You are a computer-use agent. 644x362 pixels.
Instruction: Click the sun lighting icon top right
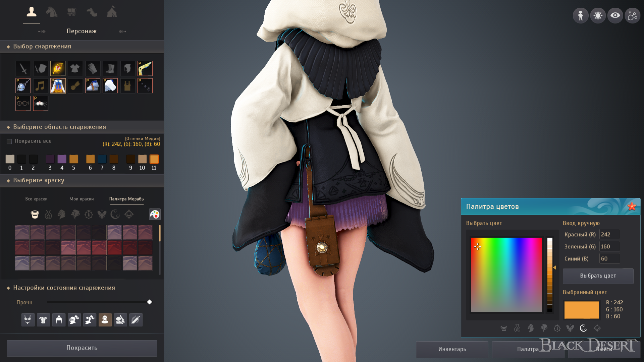[x=598, y=15]
